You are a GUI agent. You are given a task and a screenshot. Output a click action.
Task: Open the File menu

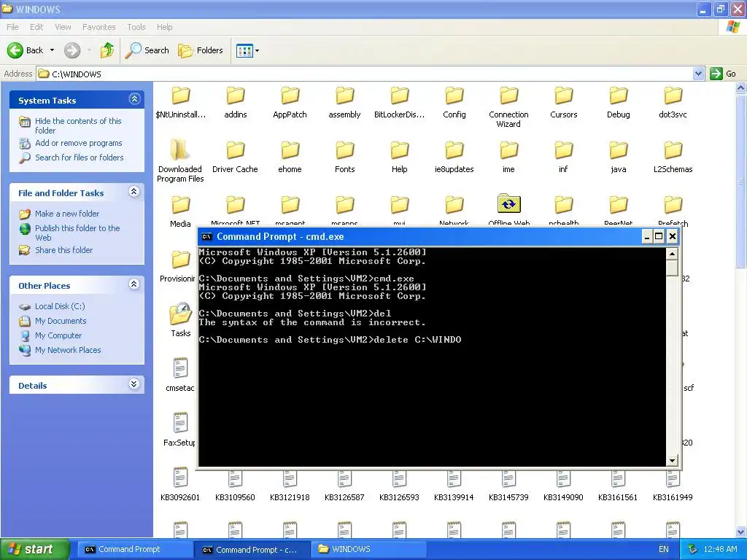13,27
